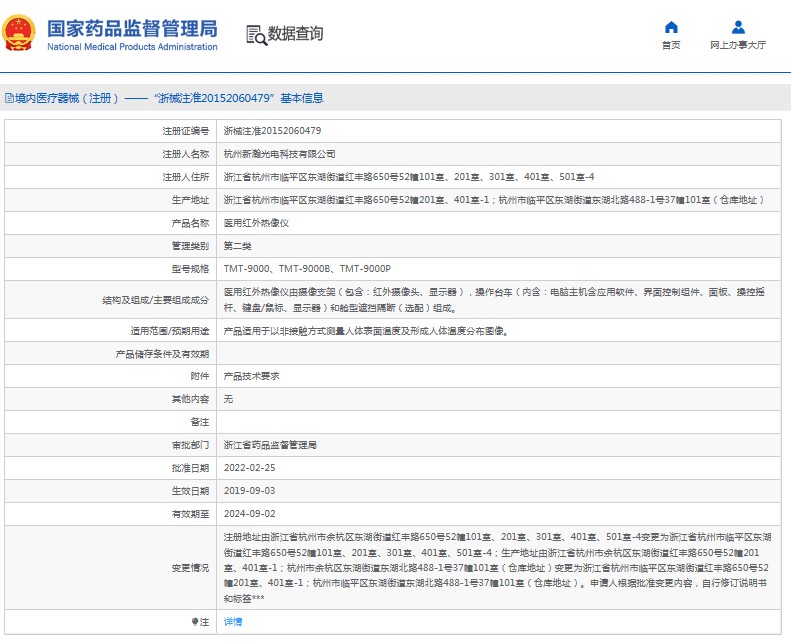
Task: Click the 首页 home icon
Action: point(671,27)
